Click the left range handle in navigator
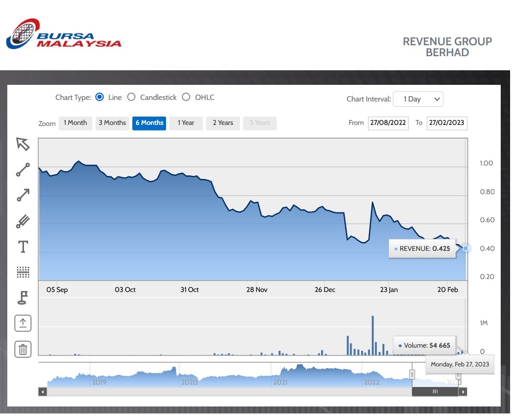This screenshot has width=520, height=420. (412, 374)
